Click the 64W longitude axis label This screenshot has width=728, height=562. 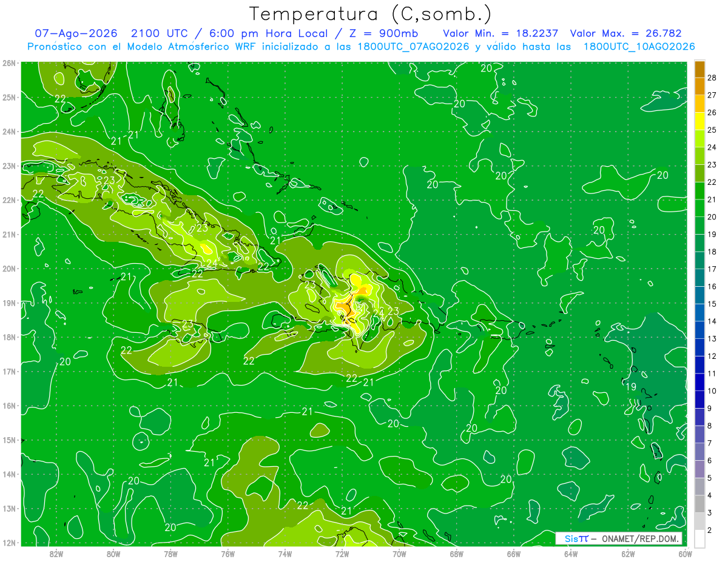point(570,554)
